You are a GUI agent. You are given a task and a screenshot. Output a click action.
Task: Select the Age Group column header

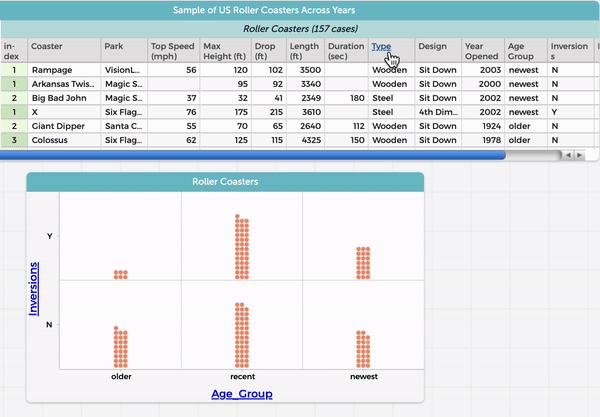[526, 50]
